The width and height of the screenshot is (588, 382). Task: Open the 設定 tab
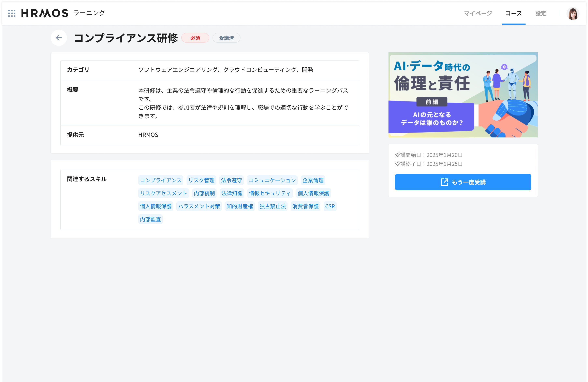click(541, 13)
